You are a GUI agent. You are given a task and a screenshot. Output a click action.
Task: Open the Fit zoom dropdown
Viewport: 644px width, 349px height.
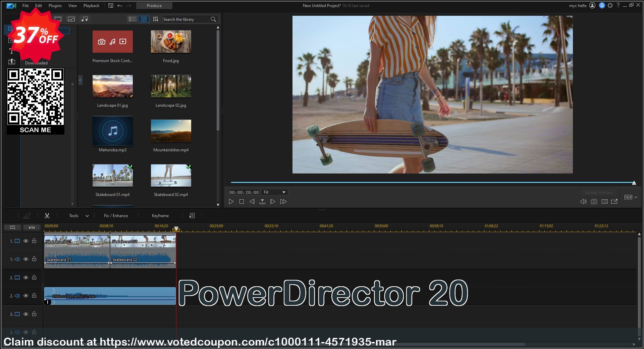pos(274,192)
